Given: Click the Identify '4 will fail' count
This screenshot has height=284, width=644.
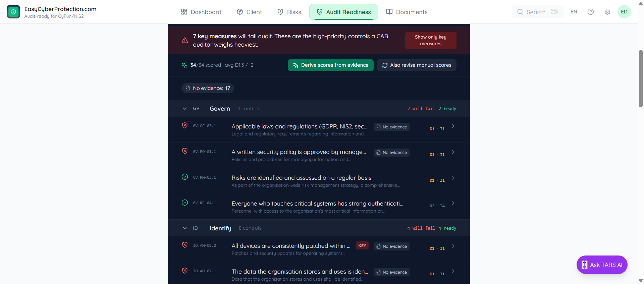Looking at the screenshot, I should coord(421,228).
